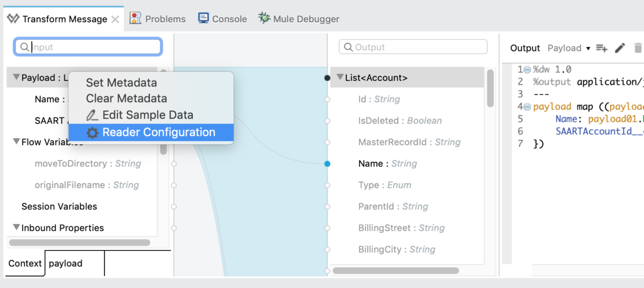Switch to the Context bottom tab

tap(25, 263)
